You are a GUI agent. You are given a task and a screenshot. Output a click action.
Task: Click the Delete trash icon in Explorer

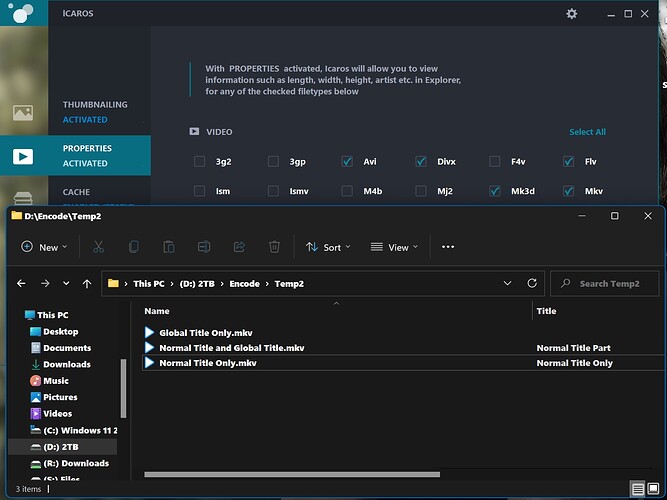(274, 247)
